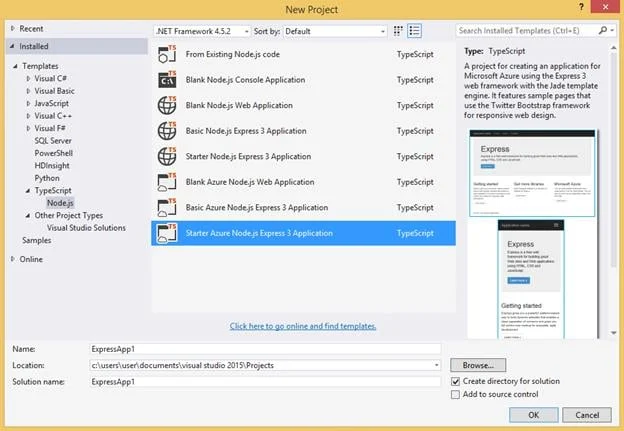The width and height of the screenshot is (624, 431).
Task: Select PowerShell template category
Action: click(53, 153)
